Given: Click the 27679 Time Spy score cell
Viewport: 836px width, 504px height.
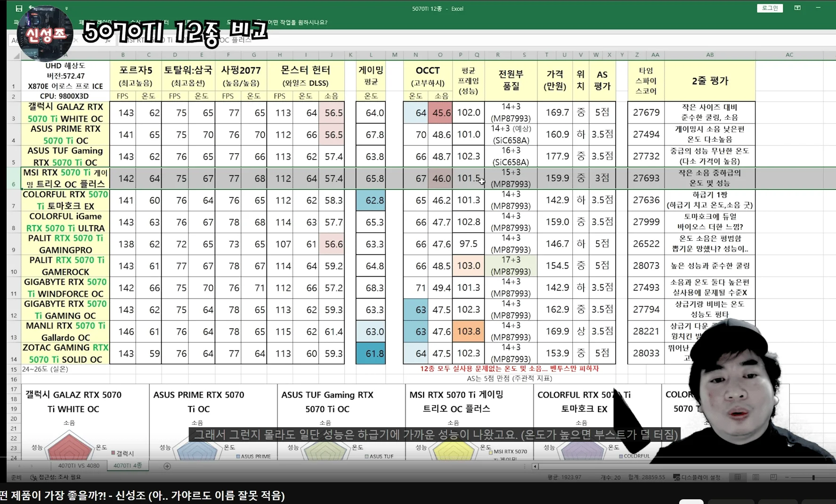Looking at the screenshot, I should click(646, 113).
